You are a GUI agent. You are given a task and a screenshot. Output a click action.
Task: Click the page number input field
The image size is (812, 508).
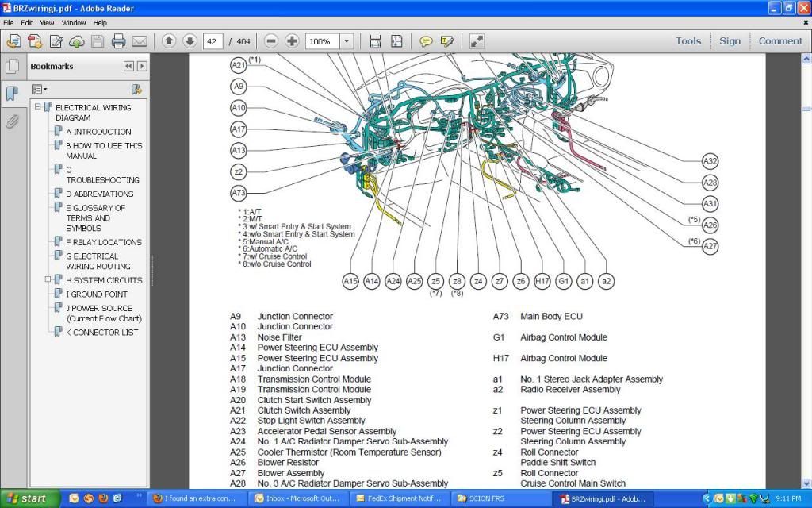tap(213, 41)
